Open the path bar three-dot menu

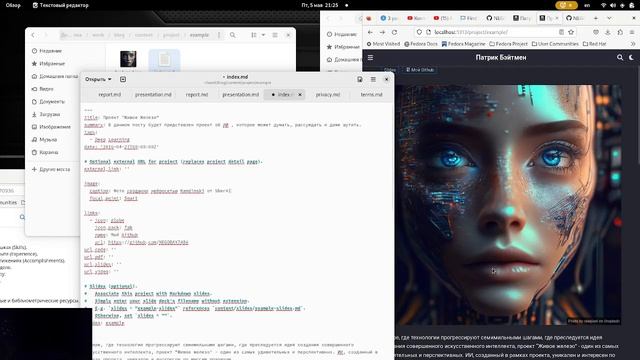pyautogui.click(x=219, y=35)
